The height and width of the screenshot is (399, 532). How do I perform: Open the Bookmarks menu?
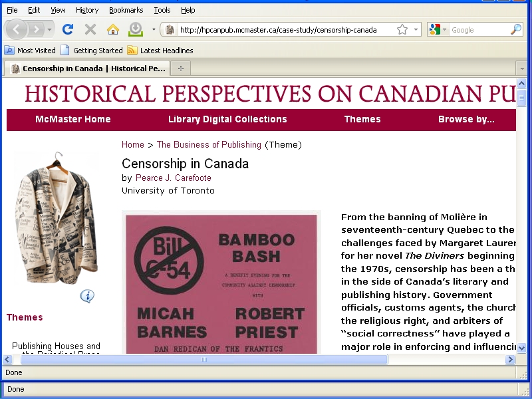126,10
